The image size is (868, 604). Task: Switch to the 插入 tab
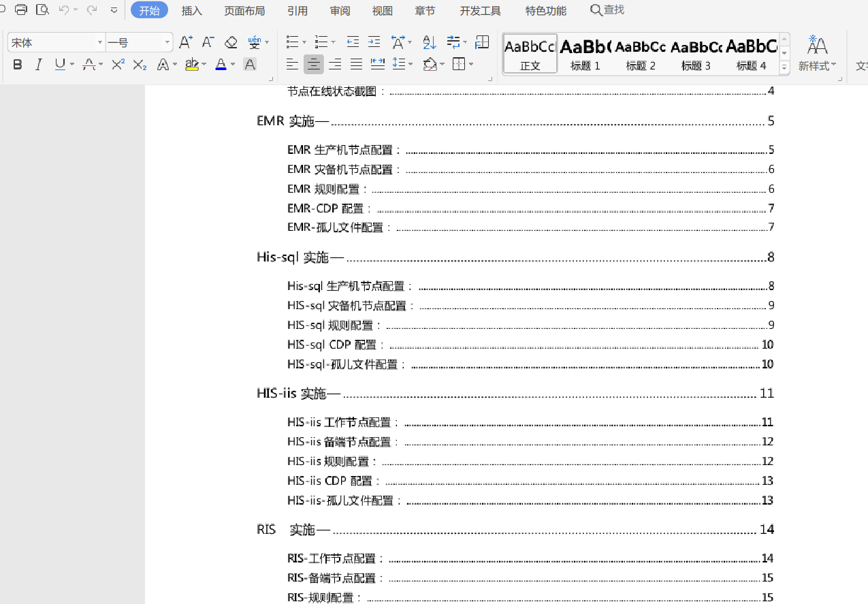(192, 11)
